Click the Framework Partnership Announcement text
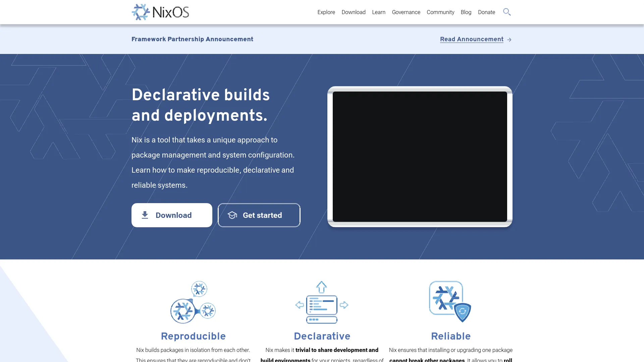The width and height of the screenshot is (644, 362). pyautogui.click(x=192, y=39)
